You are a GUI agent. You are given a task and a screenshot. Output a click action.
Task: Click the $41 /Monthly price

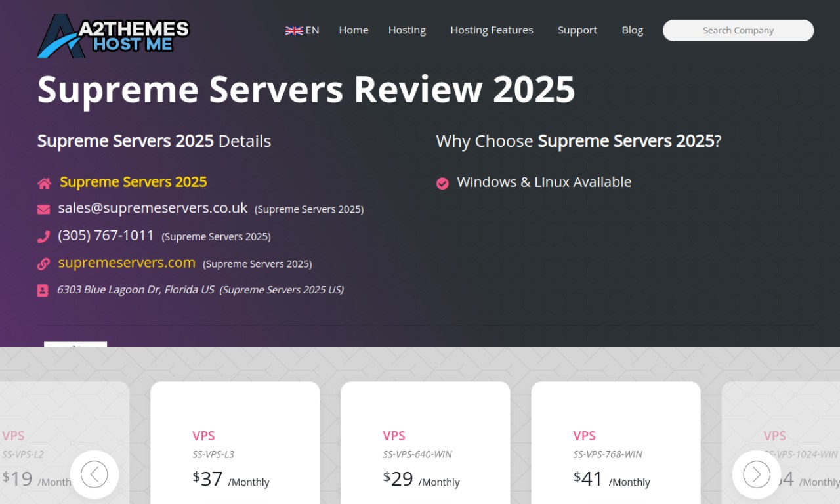point(612,479)
